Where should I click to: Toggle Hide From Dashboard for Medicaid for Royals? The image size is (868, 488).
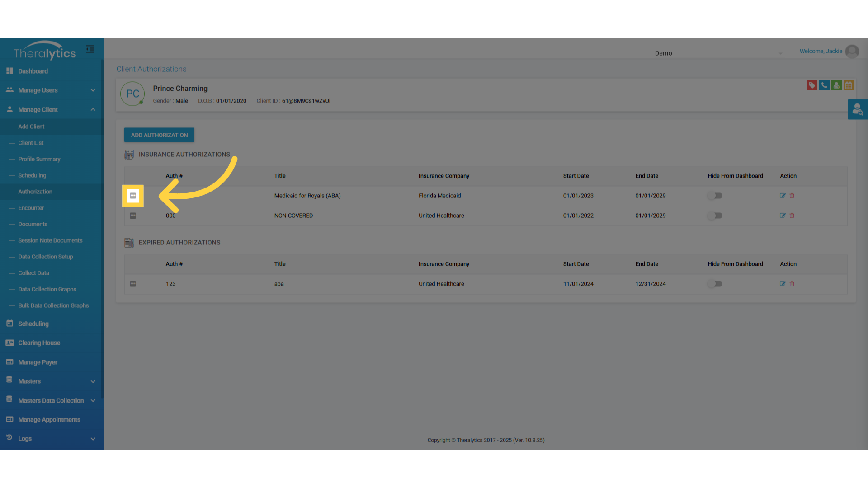(x=715, y=196)
